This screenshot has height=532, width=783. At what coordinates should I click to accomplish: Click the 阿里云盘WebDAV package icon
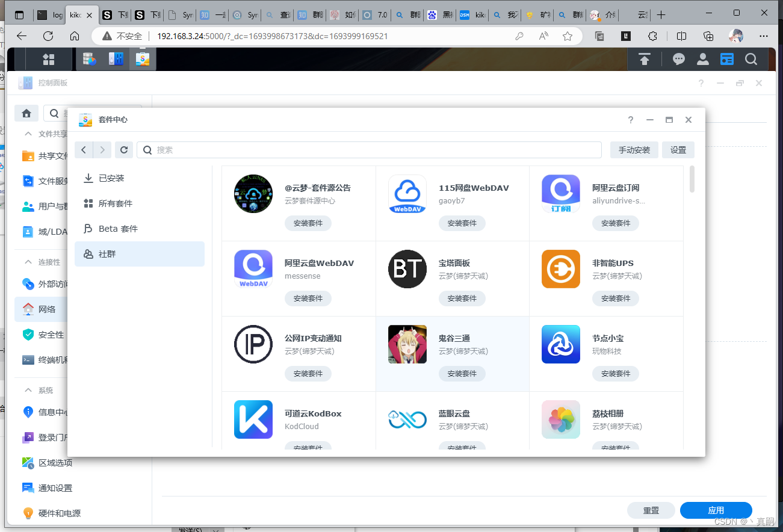pyautogui.click(x=253, y=269)
